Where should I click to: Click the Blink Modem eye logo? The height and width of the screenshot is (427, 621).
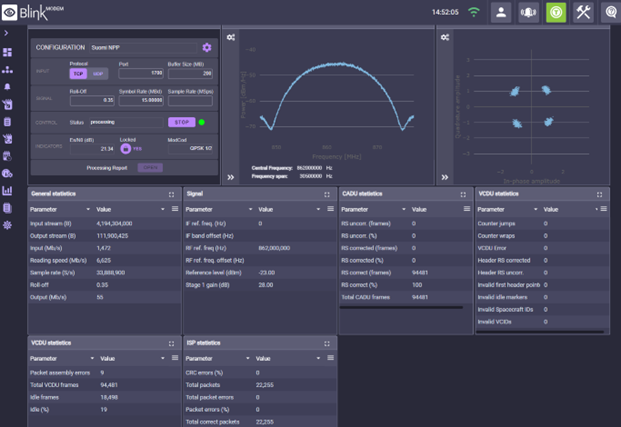10,12
